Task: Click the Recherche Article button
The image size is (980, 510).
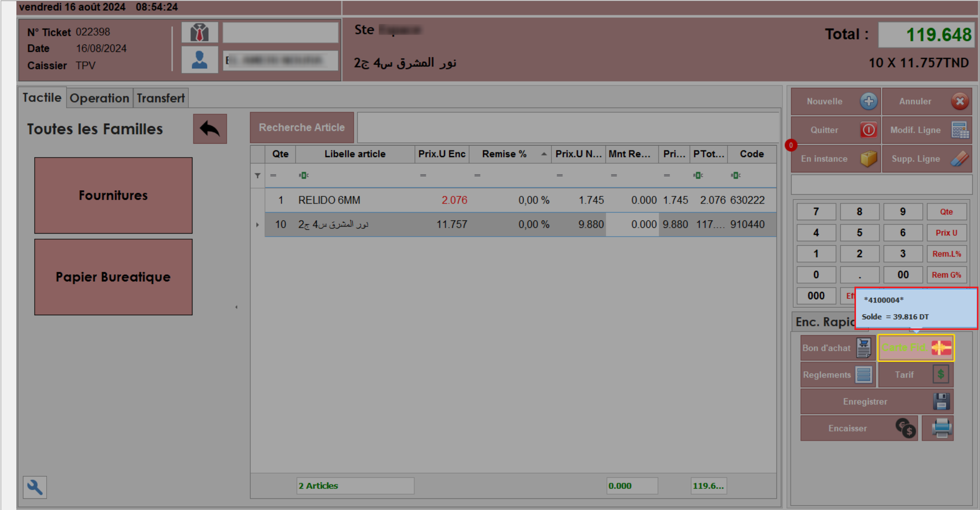Action: 302,127
